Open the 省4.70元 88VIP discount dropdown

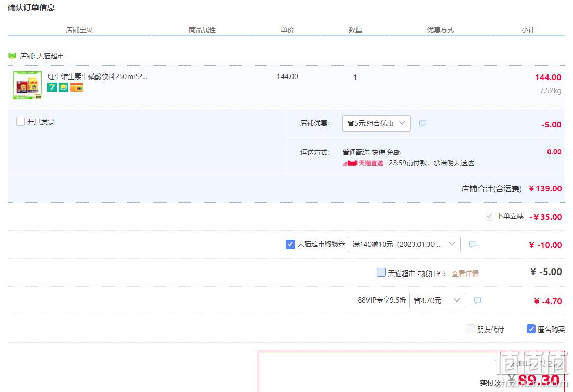437,300
